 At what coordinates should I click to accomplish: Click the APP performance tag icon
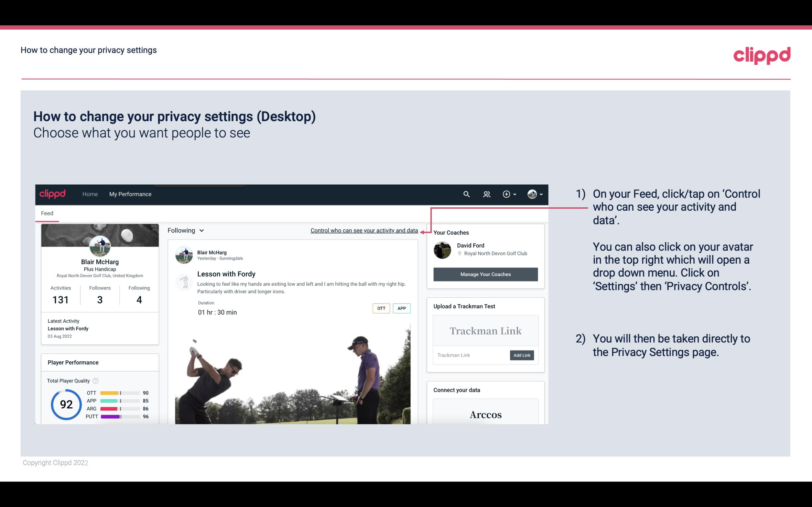coord(402,308)
